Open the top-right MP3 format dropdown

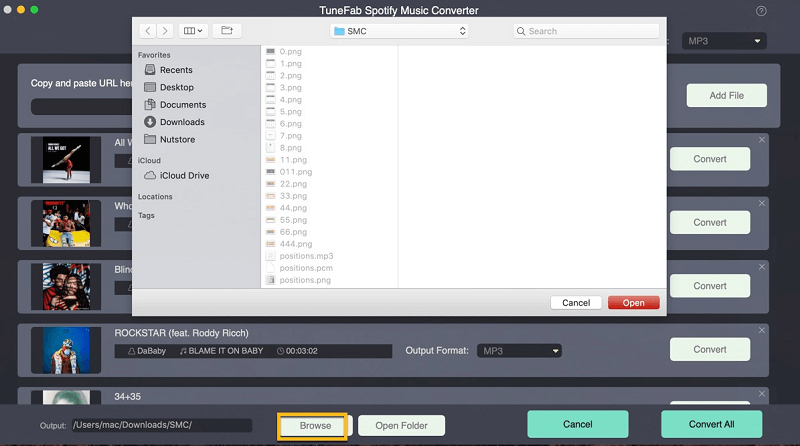tap(725, 41)
